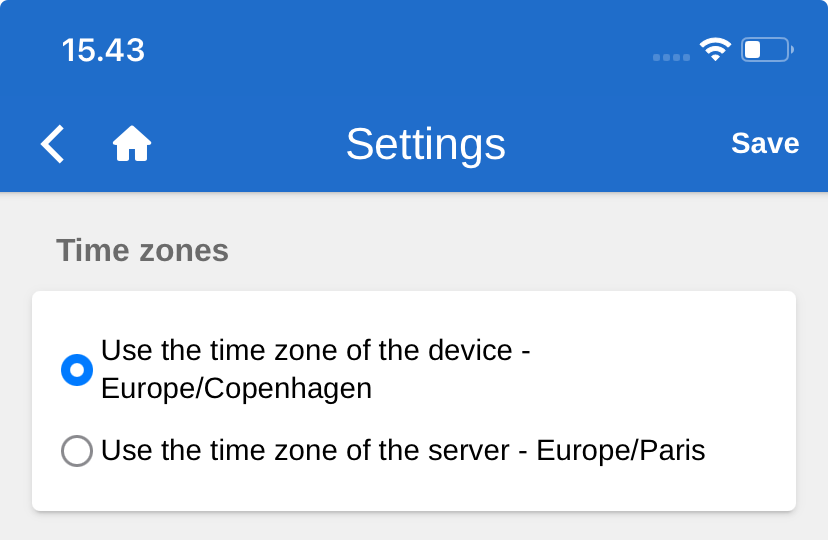Click the 15.43 clock in status bar
Image resolution: width=828 pixels, height=540 pixels.
103,50
